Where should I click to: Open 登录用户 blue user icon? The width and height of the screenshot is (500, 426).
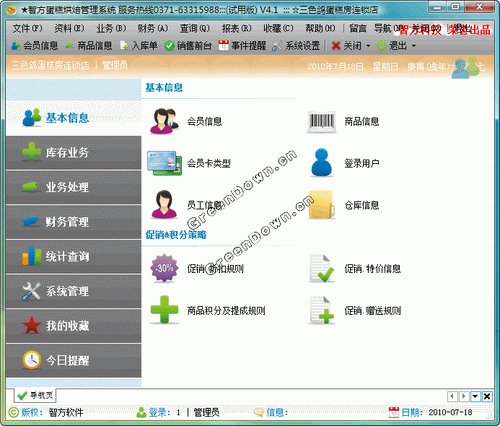point(321,163)
